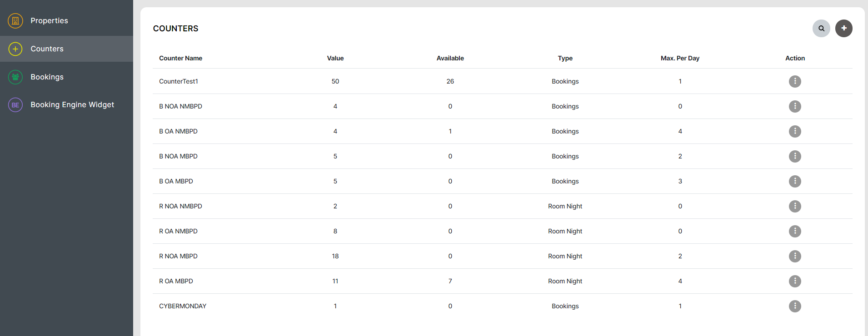Click the Counter Name column header
868x336 pixels.
tap(180, 58)
